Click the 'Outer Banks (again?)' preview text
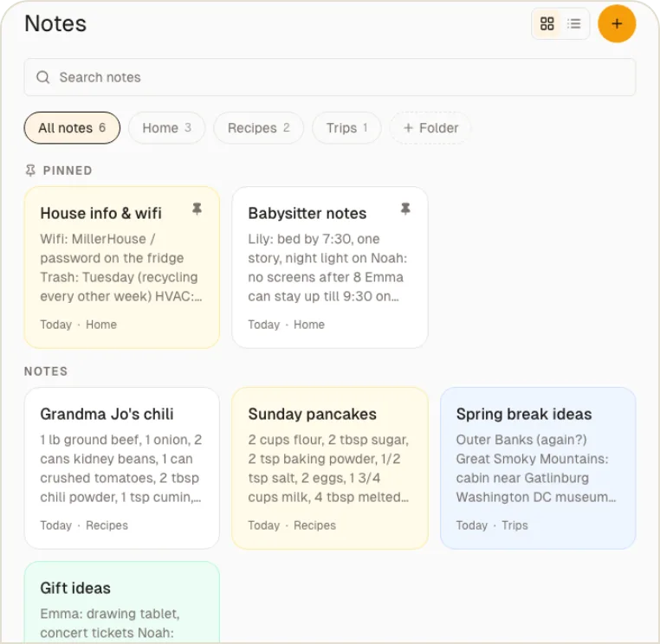Screen dimensions: 660x644 coord(536,468)
